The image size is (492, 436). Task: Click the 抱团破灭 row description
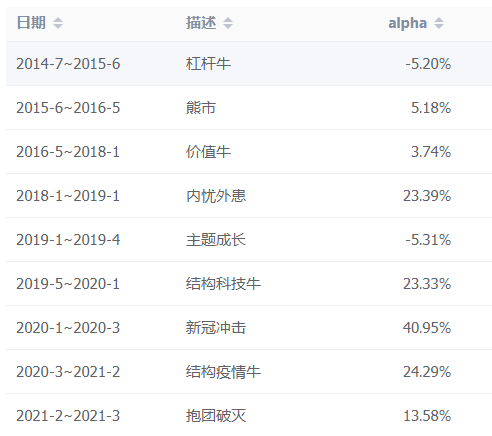[216, 416]
